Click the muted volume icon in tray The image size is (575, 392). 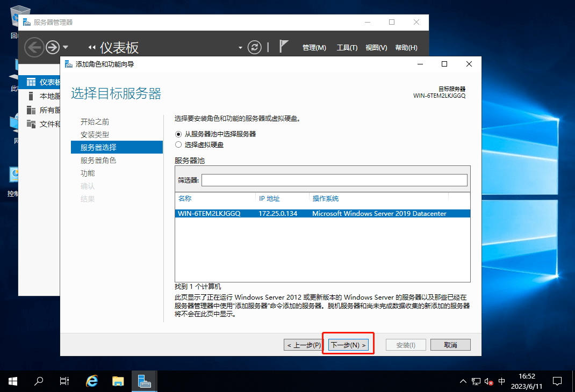point(488,381)
